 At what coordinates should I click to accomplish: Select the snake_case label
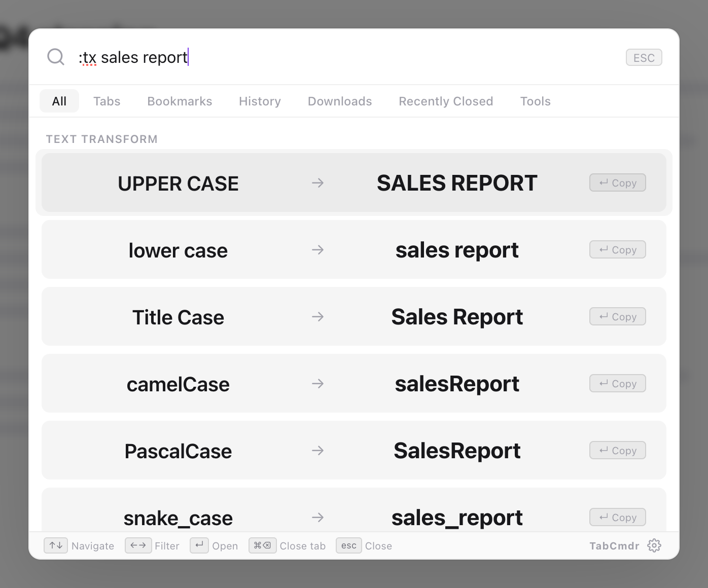pos(178,518)
